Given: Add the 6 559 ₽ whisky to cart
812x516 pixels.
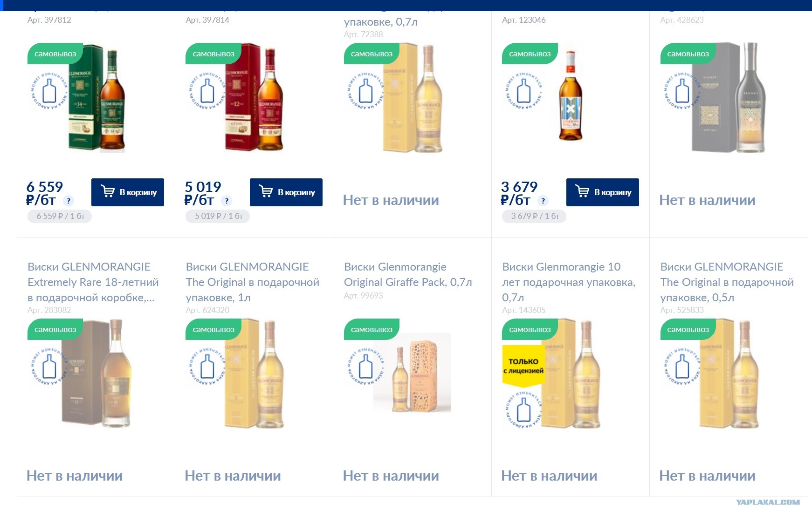Looking at the screenshot, I should click(128, 192).
